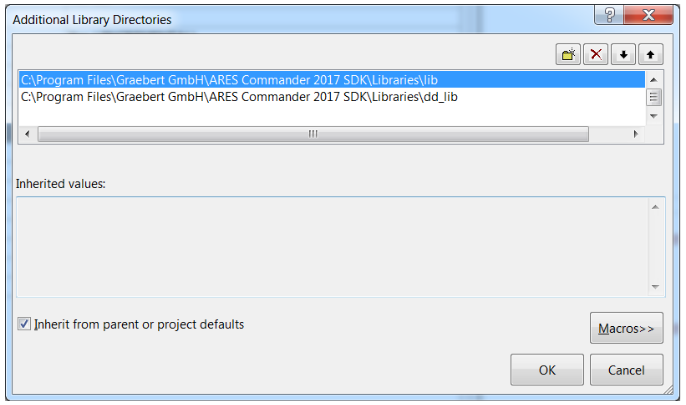Click down arrow of Inherited values scrollbar
The image size is (686, 405).
coord(655,287)
